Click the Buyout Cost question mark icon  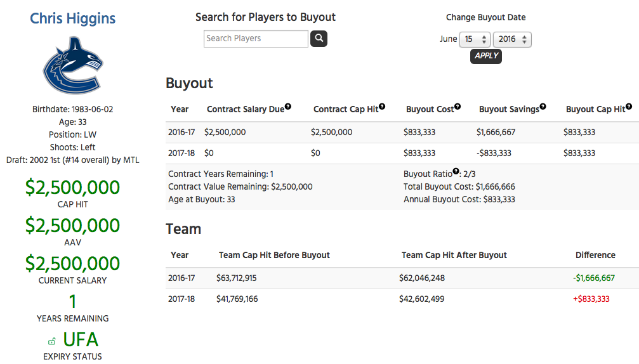click(x=458, y=107)
